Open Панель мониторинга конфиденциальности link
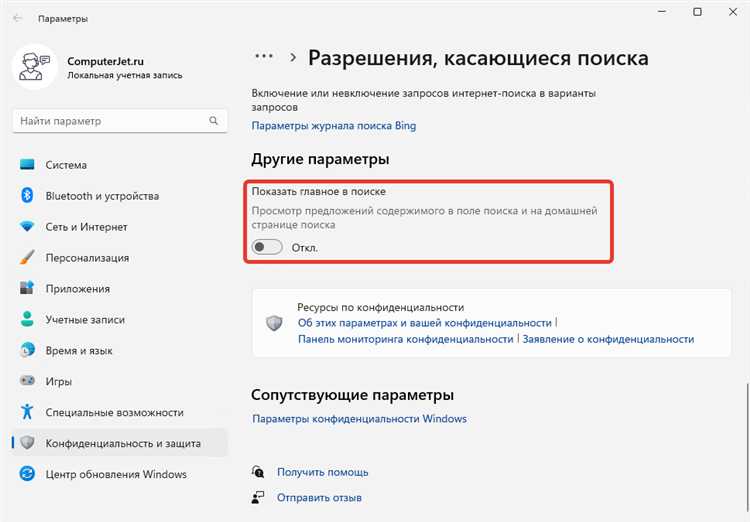 [x=406, y=339]
